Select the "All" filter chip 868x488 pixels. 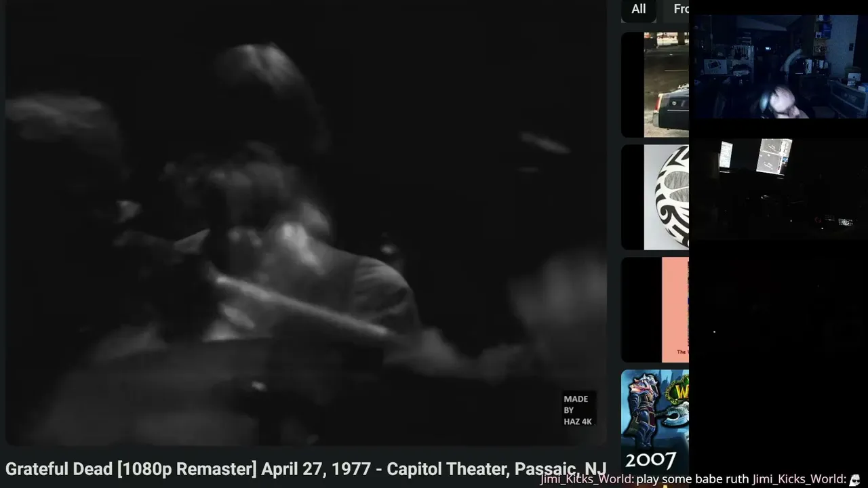tap(638, 9)
